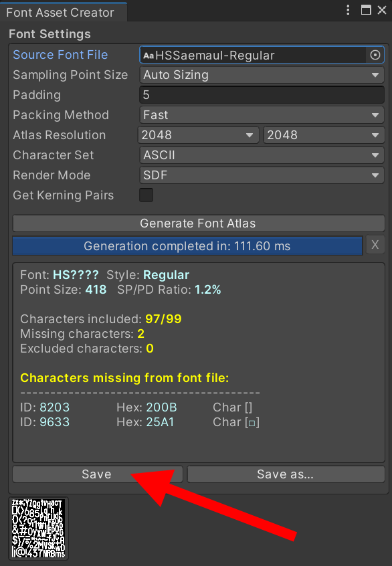
Task: Click the Render Mode label
Action: (x=52, y=175)
